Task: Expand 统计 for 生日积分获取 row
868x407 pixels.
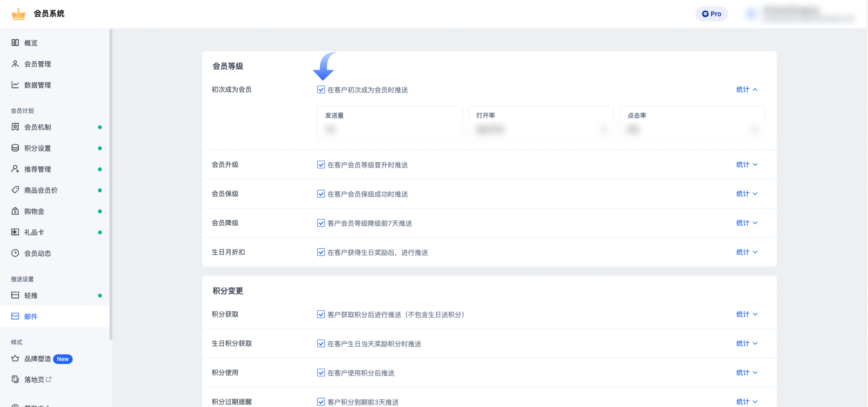Action: tap(747, 343)
